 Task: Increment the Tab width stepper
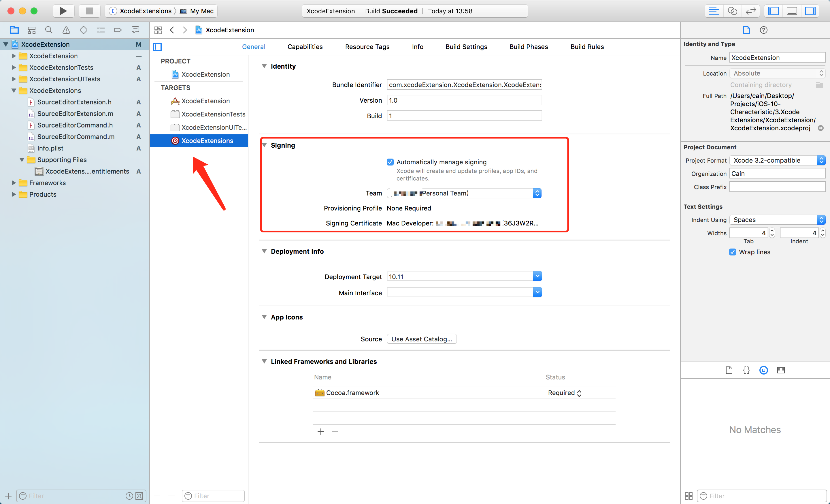[772, 230]
